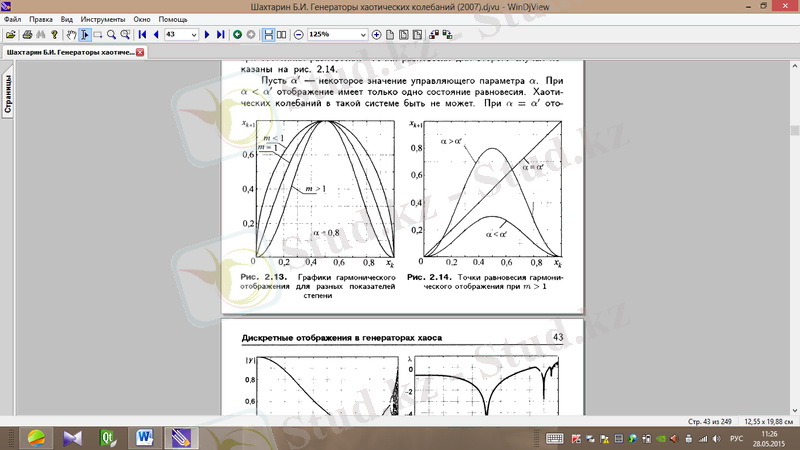Click the vertical scrollbar up arrow
The height and width of the screenshot is (450, 800).
pyautogui.click(x=794, y=66)
